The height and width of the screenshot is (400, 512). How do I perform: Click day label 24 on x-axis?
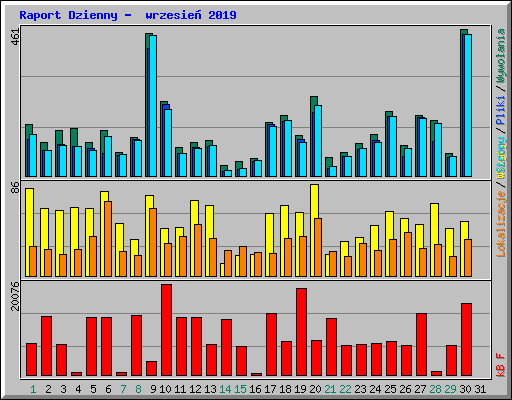coord(375,389)
